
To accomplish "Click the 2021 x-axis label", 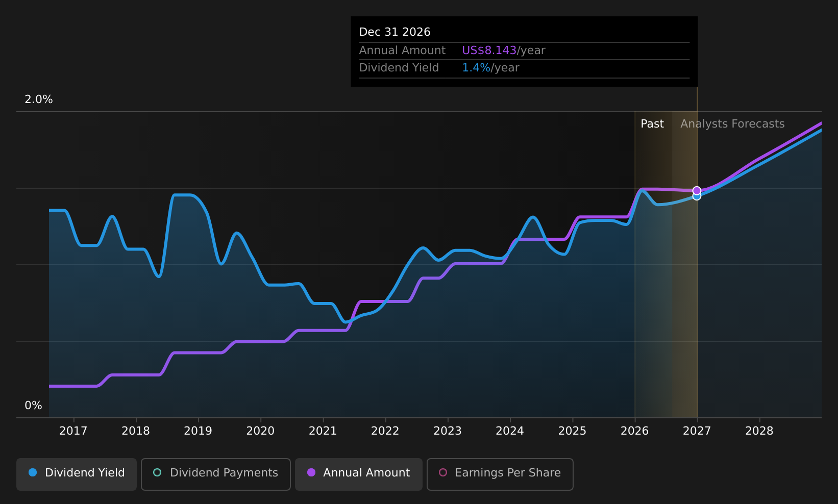I will pos(323,431).
